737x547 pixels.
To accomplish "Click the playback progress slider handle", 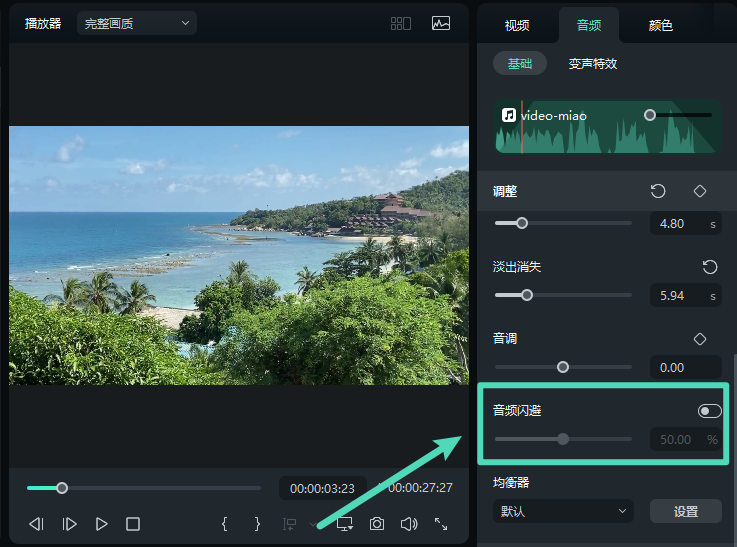I will (x=62, y=488).
